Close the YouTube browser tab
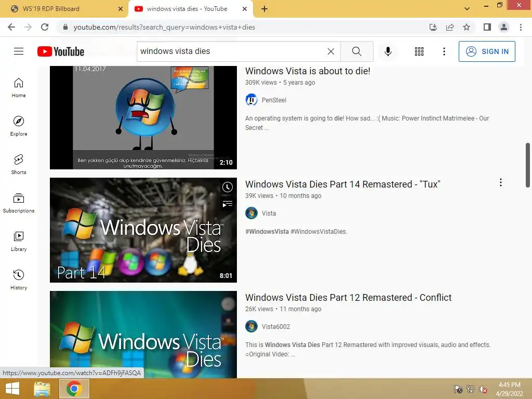Viewport: 532px width, 399px height. pyautogui.click(x=245, y=9)
